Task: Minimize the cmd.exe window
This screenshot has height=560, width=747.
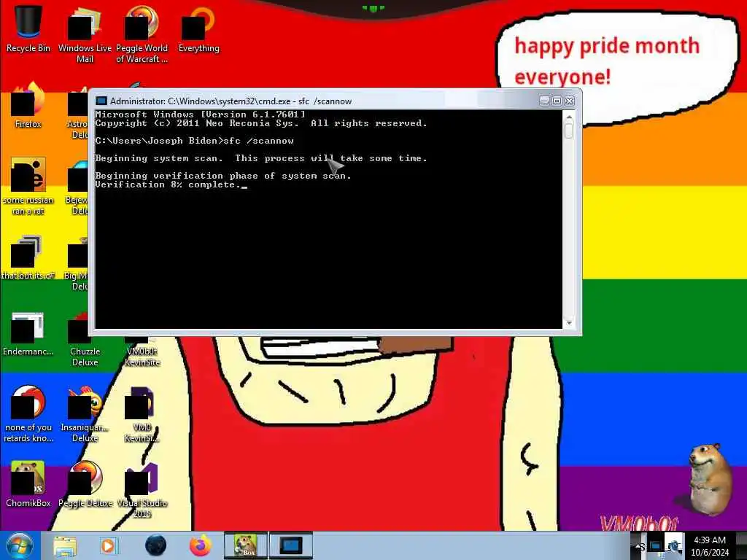Action: [x=544, y=101]
